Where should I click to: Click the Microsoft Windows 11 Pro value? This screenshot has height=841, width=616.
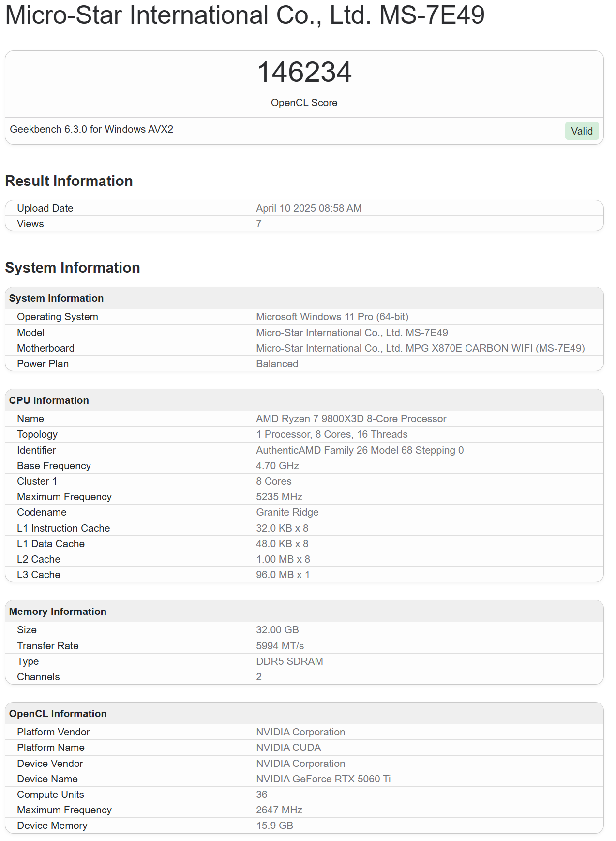[332, 317]
